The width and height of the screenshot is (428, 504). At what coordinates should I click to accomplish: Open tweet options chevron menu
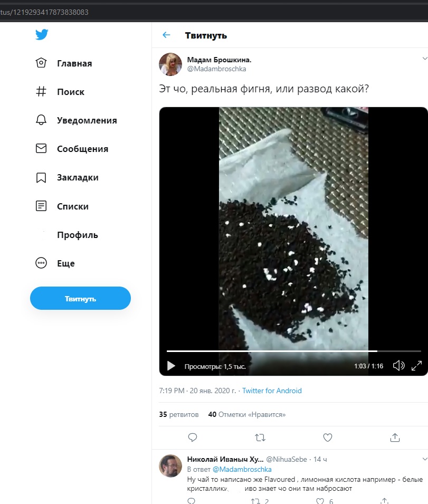(x=425, y=58)
